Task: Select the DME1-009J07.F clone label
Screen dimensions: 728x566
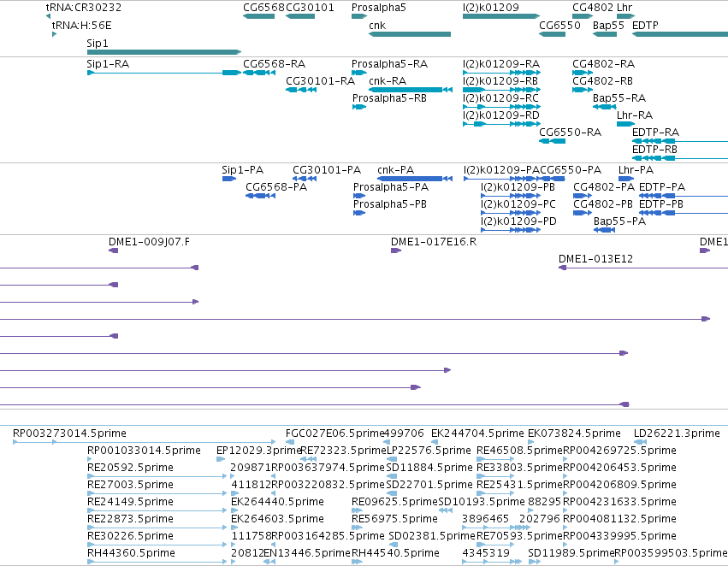Action: tap(149, 242)
